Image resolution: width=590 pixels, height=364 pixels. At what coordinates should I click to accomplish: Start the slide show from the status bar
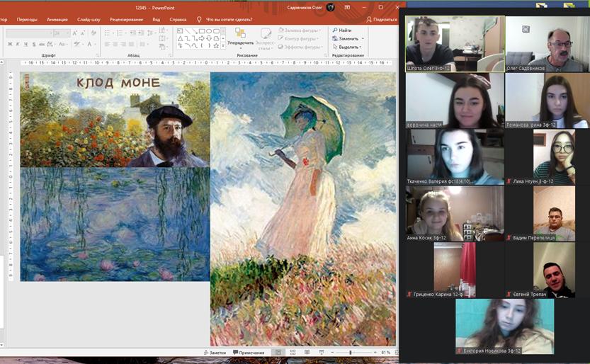click(322, 353)
